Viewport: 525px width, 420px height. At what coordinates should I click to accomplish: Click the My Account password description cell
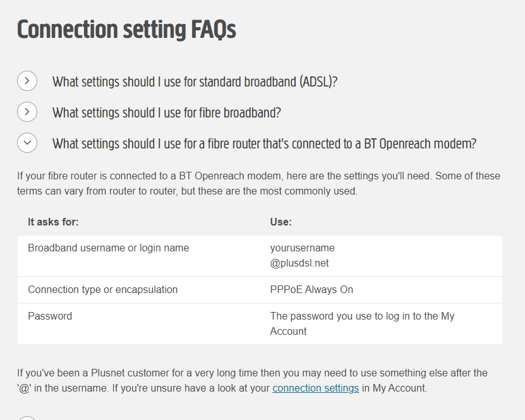(x=362, y=323)
